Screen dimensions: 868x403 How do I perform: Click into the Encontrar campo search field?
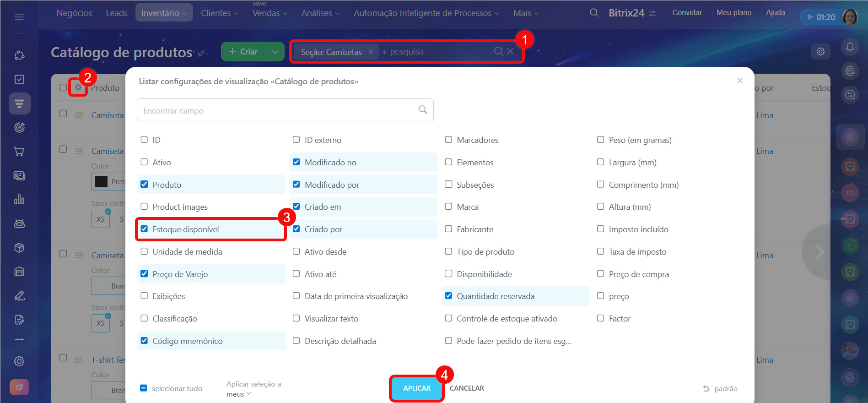pyautogui.click(x=275, y=110)
